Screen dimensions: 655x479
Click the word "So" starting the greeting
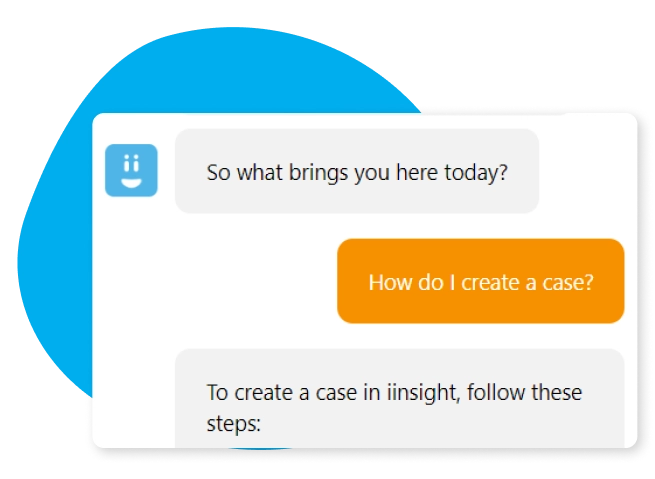[x=218, y=172]
